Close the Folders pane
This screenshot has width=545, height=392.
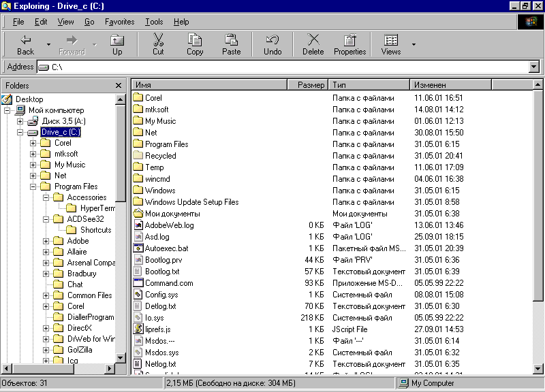(119, 86)
